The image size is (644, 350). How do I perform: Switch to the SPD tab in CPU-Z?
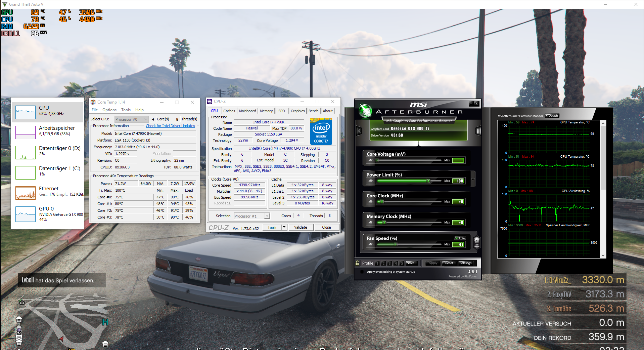click(x=282, y=111)
